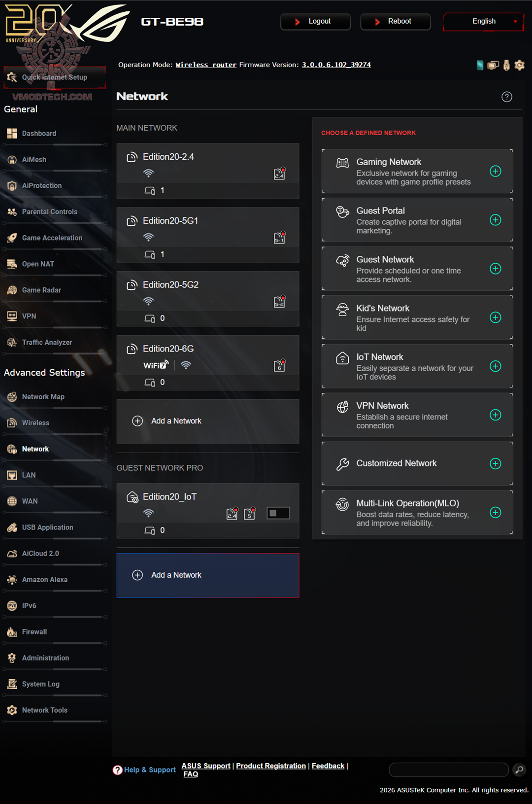The height and width of the screenshot is (804, 532).
Task: Expand the Edition20-5G2 network card
Action: point(208,299)
